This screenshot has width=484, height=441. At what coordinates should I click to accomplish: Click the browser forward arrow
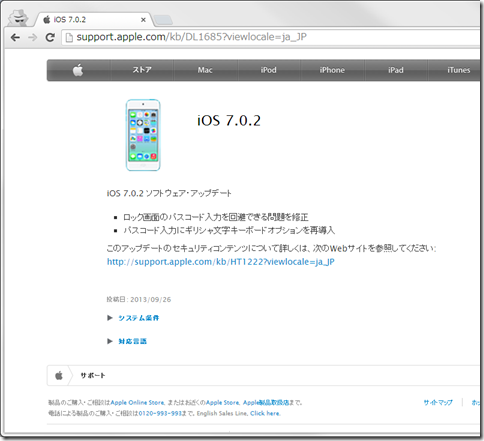(33, 37)
